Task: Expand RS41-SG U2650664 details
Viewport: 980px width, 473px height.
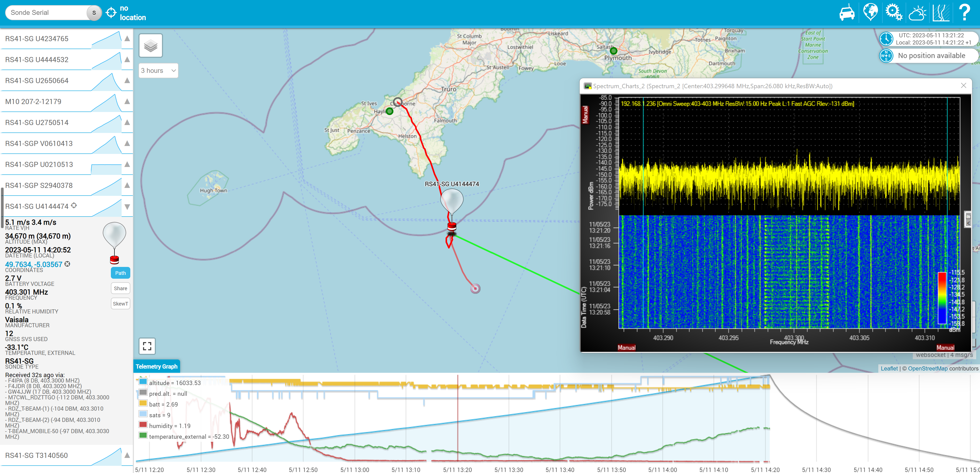Action: [127, 80]
